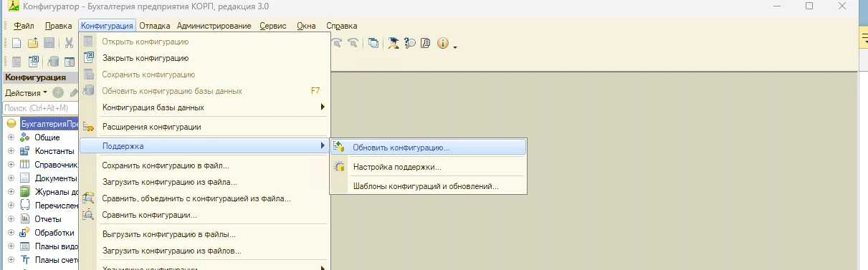Expand the Планы видов tree node
The width and height of the screenshot is (868, 270).
point(11,246)
